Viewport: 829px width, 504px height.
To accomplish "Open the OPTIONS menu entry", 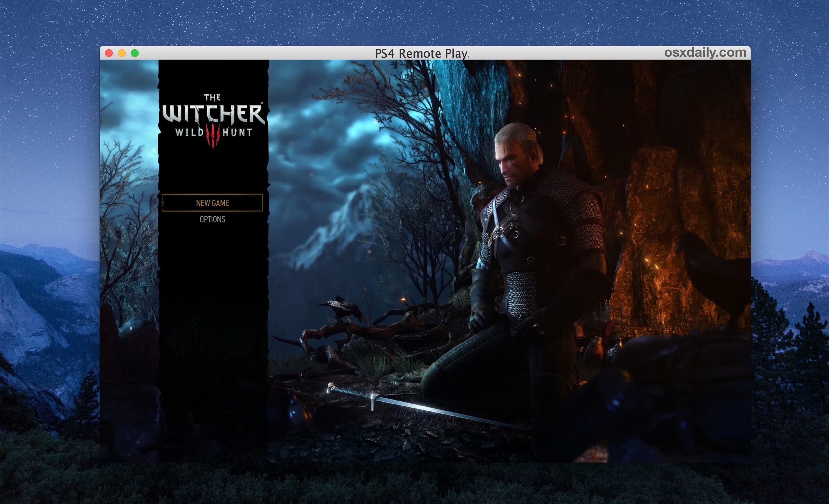I will coord(212,219).
